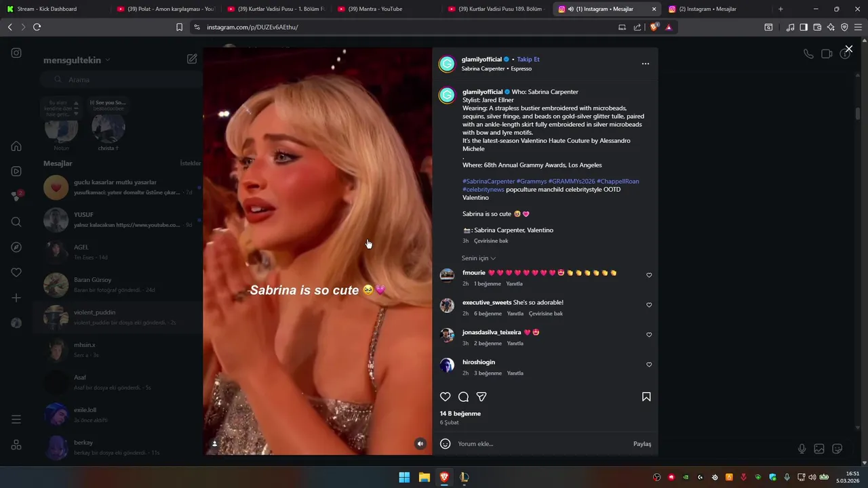Open the Baran Gürsoy conversation
The width and height of the screenshot is (868, 488).
pyautogui.click(x=119, y=285)
